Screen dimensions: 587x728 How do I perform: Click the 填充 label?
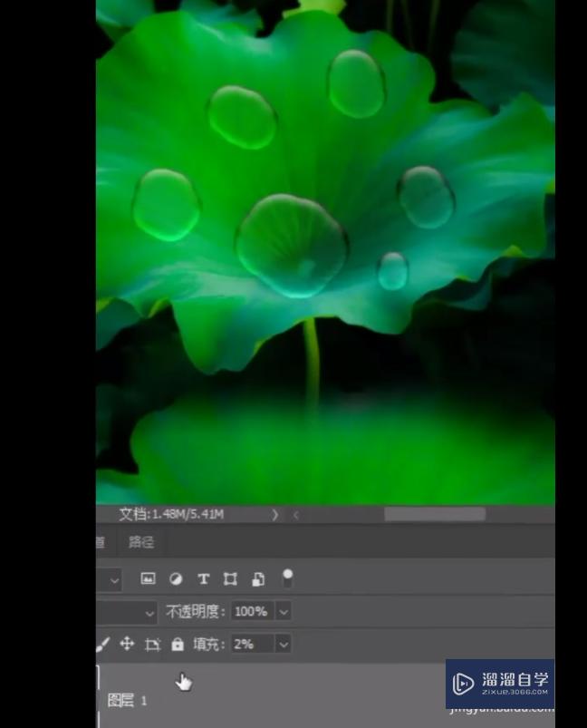tap(208, 645)
